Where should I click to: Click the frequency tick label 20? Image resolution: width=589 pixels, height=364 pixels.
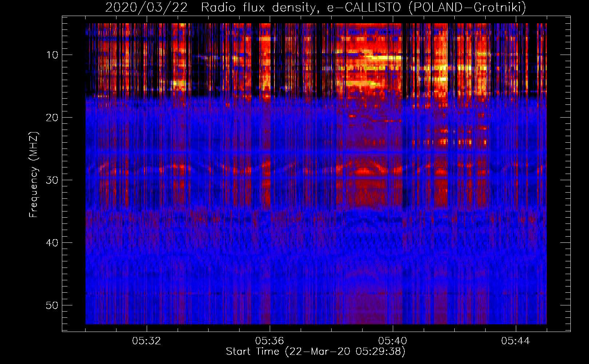(52, 118)
